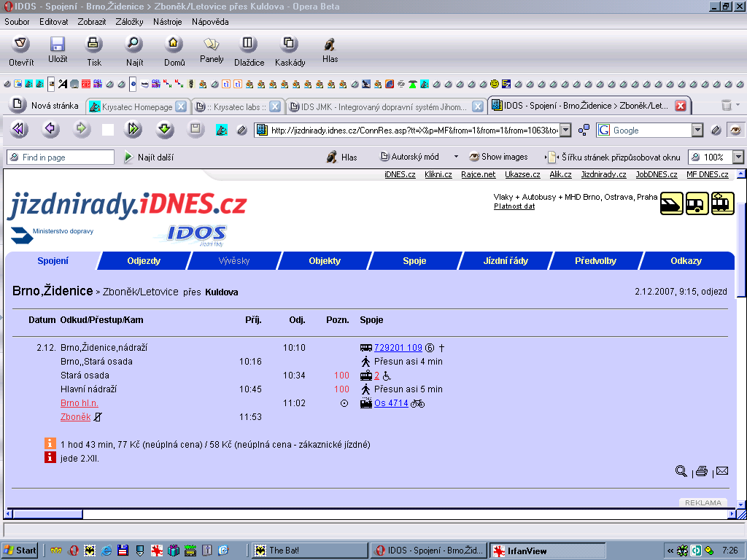Open the Záložky menu
The height and width of the screenshot is (560, 747).
point(129,22)
